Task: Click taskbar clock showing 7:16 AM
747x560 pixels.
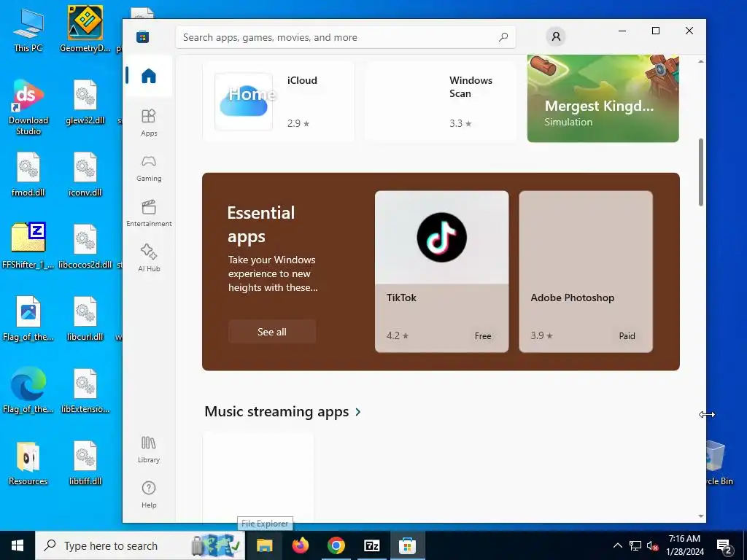Action: (x=684, y=545)
